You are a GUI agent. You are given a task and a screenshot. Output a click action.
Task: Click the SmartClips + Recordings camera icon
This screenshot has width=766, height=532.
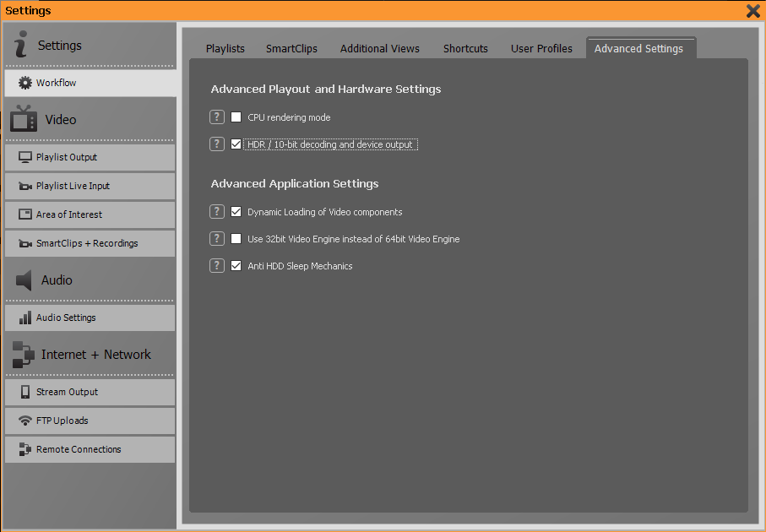click(25, 243)
